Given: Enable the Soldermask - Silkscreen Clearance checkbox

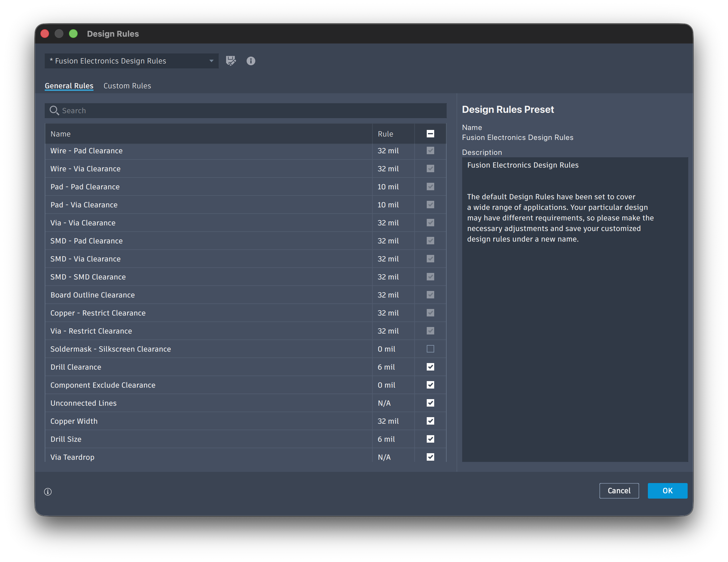Looking at the screenshot, I should tap(430, 349).
